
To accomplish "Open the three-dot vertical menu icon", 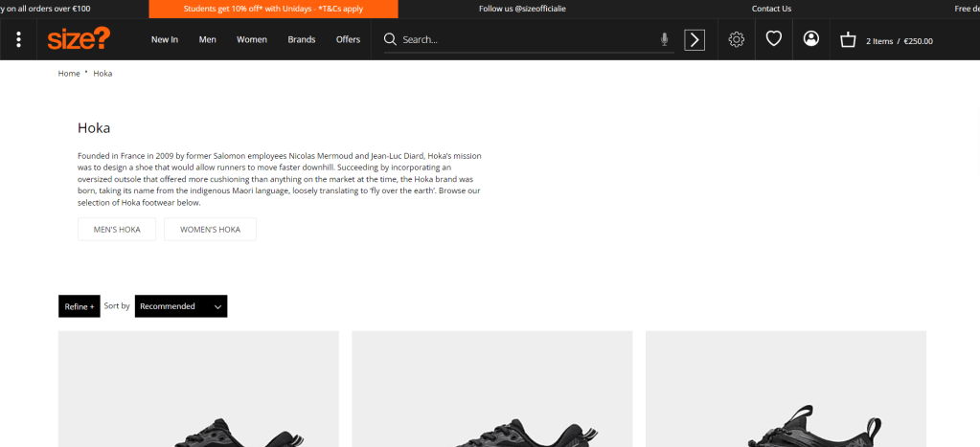I will (18, 39).
